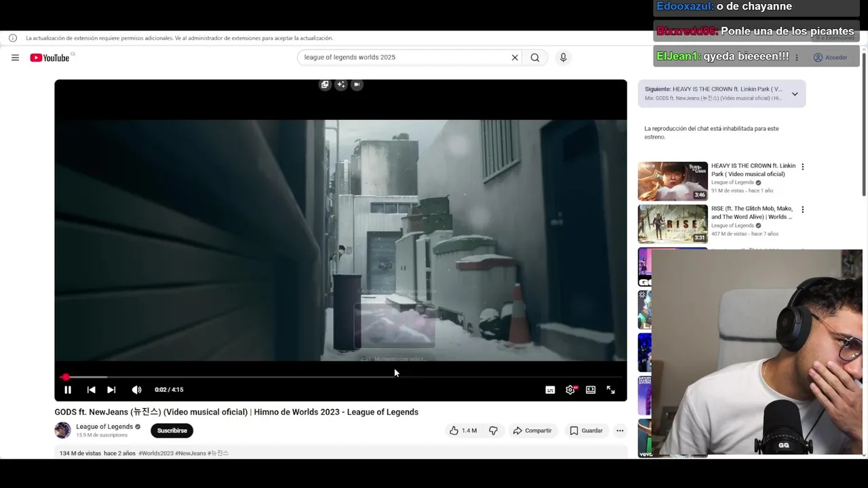Share the video via Compartir

coord(532,430)
